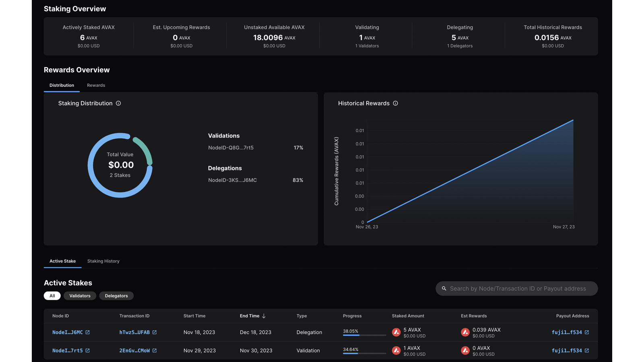Open payout address fuji1…f534 in Validation row
644x362 pixels.
click(567, 351)
